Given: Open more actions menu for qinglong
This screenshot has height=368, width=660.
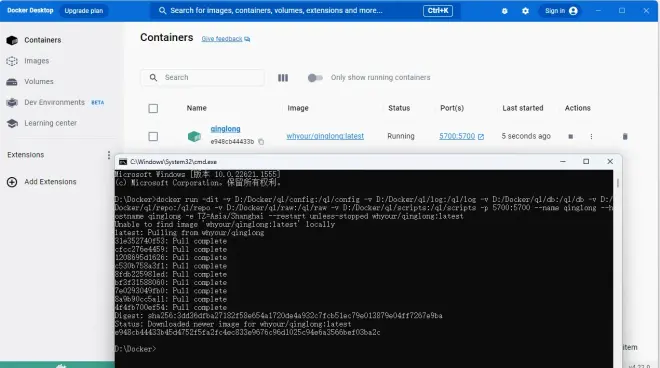Looking at the screenshot, I should (x=591, y=136).
